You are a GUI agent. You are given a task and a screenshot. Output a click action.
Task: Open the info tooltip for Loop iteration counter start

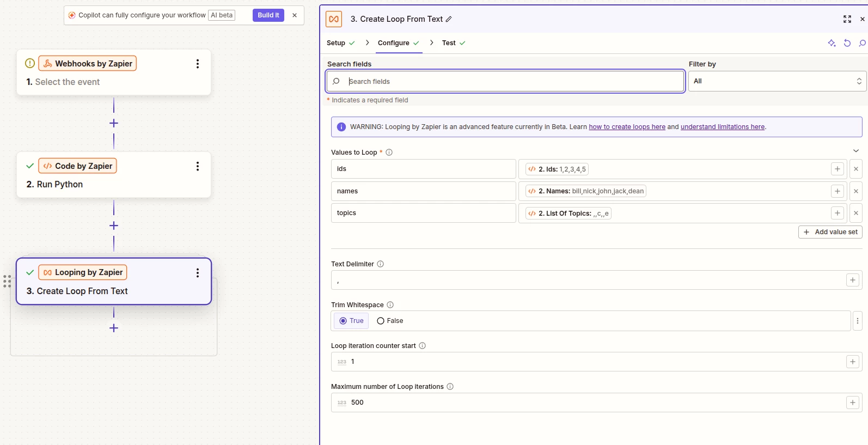pyautogui.click(x=423, y=346)
